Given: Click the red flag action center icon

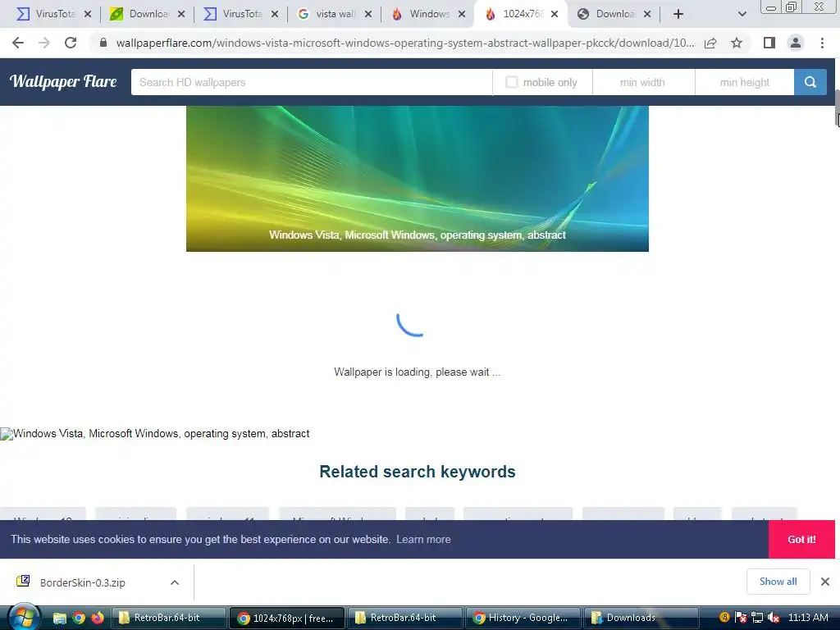Looking at the screenshot, I should tap(741, 618).
